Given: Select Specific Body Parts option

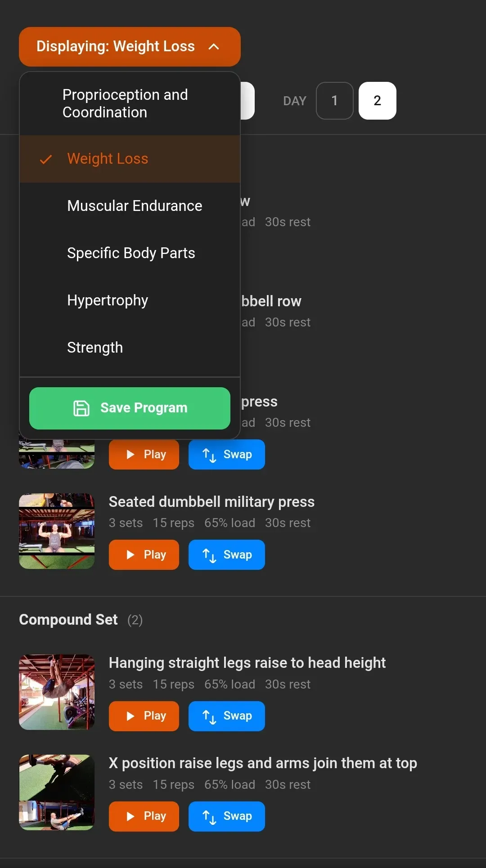Looking at the screenshot, I should pos(131,253).
